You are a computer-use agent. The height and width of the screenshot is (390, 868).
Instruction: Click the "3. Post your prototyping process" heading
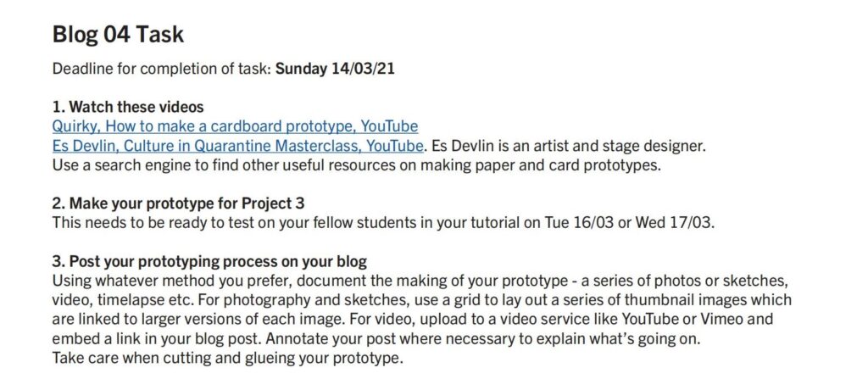point(209,261)
